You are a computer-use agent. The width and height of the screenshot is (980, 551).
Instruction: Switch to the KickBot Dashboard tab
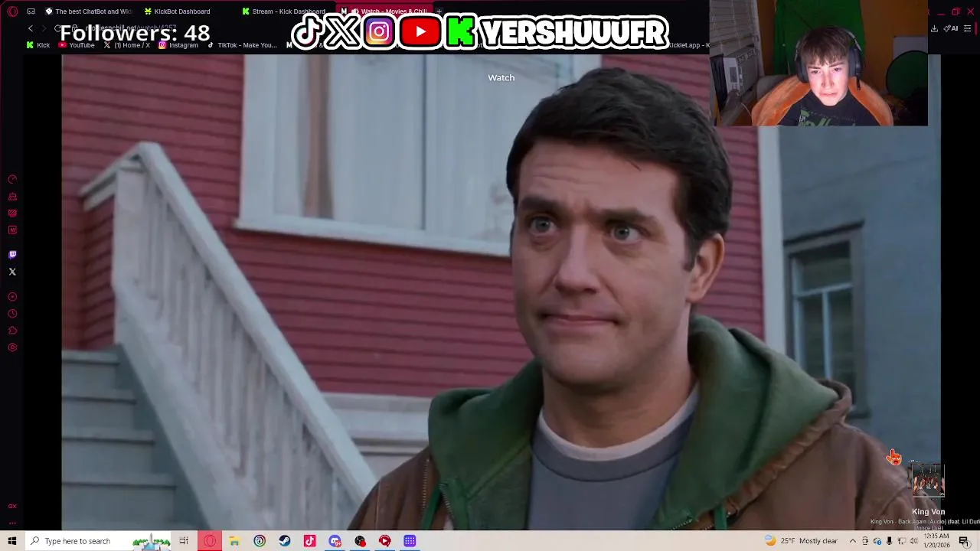(x=182, y=11)
